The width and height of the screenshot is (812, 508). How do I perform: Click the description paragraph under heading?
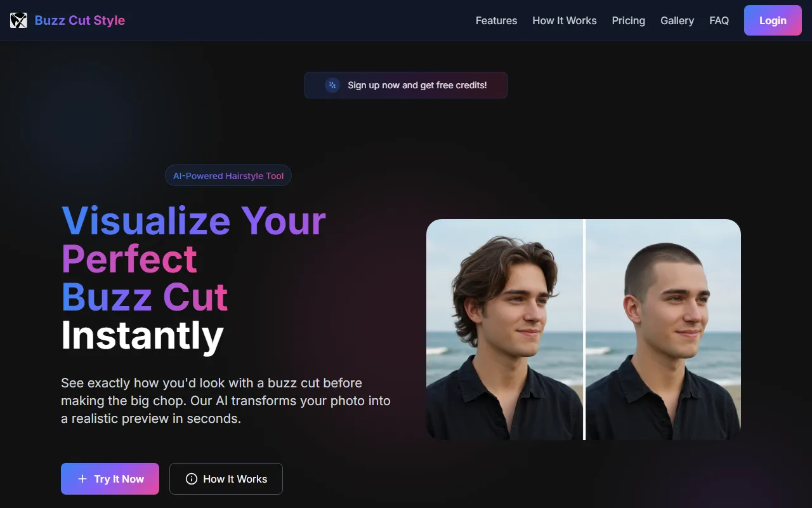[x=226, y=401]
